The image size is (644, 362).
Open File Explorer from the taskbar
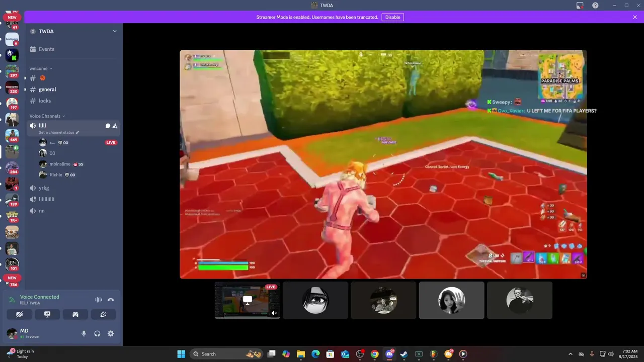(300, 354)
